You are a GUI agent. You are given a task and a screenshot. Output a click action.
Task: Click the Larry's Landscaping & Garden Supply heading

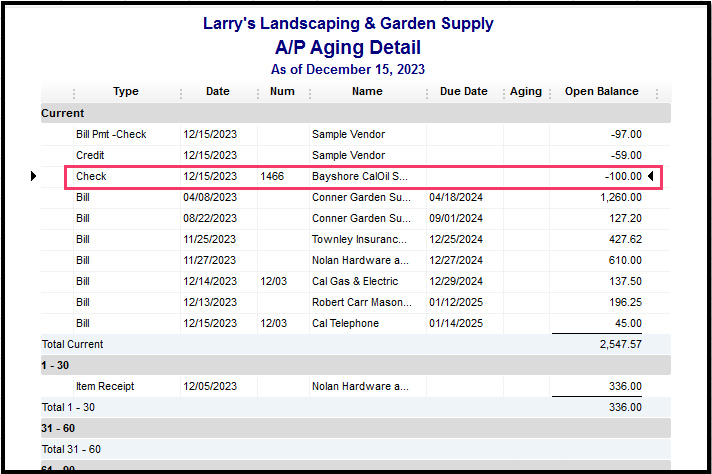click(348, 24)
